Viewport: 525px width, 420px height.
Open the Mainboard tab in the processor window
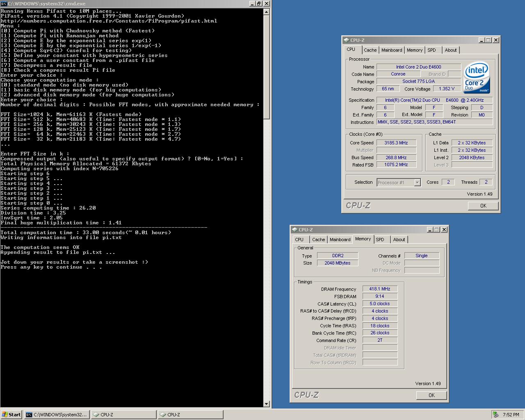[x=392, y=50]
